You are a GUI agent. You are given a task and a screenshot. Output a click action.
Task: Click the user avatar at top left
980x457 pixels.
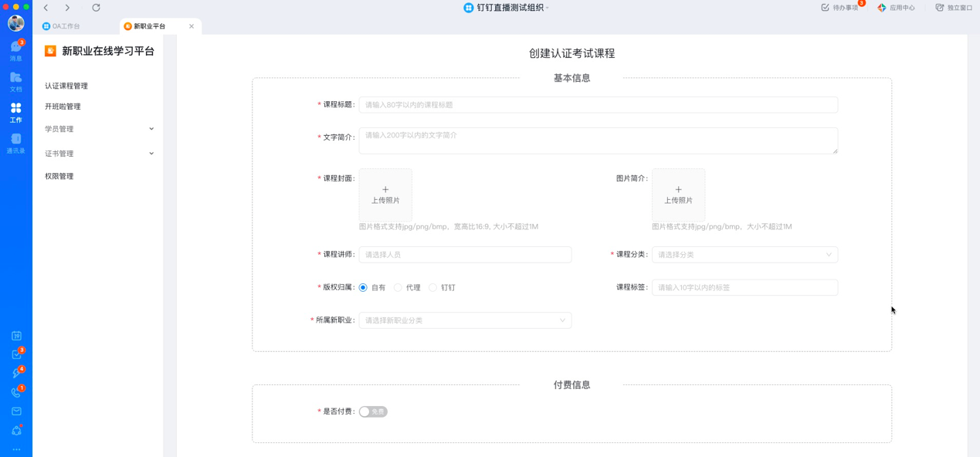tap(15, 23)
